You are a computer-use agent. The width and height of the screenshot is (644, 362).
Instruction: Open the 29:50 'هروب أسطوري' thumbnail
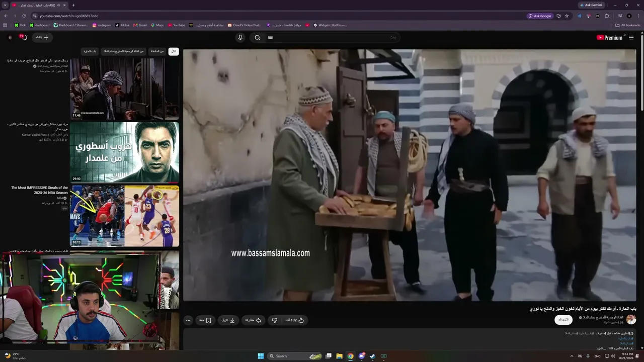124,152
